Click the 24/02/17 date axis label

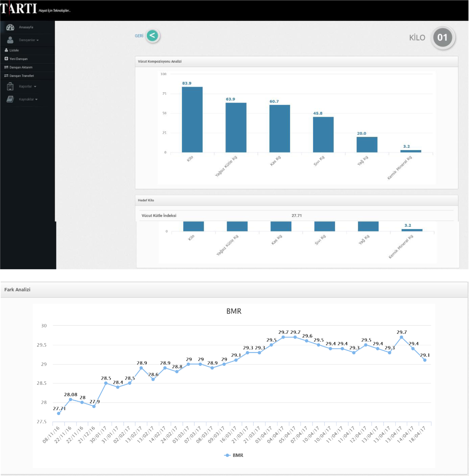(x=169, y=435)
